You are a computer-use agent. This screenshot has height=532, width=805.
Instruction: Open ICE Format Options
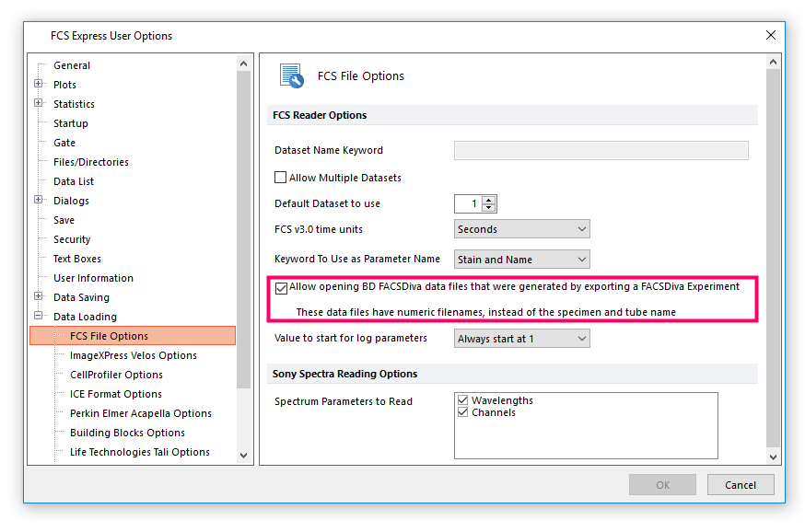(115, 394)
